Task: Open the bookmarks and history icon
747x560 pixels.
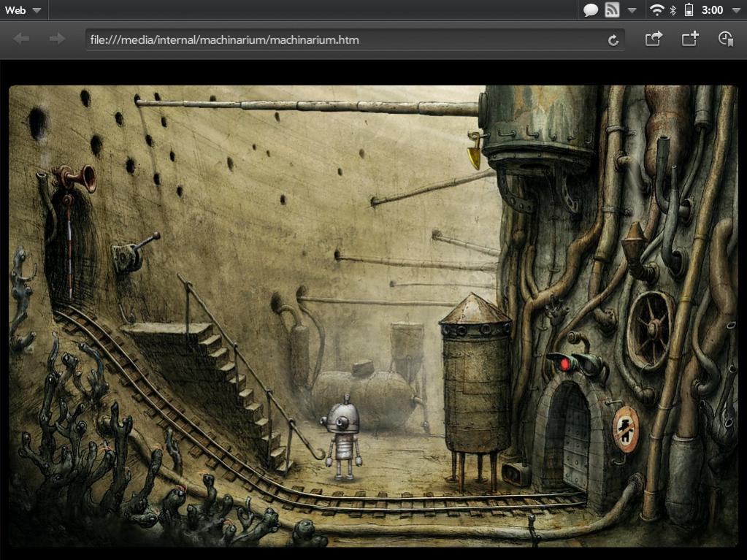Action: pyautogui.click(x=725, y=39)
